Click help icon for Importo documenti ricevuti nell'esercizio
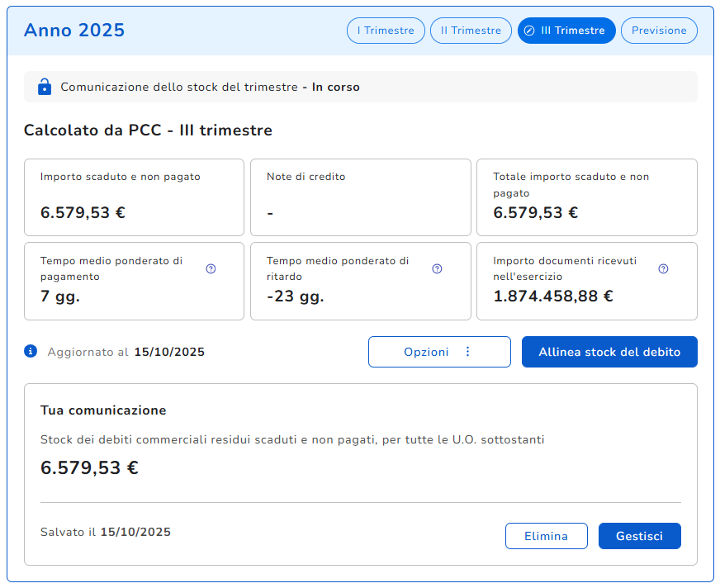 point(663,268)
